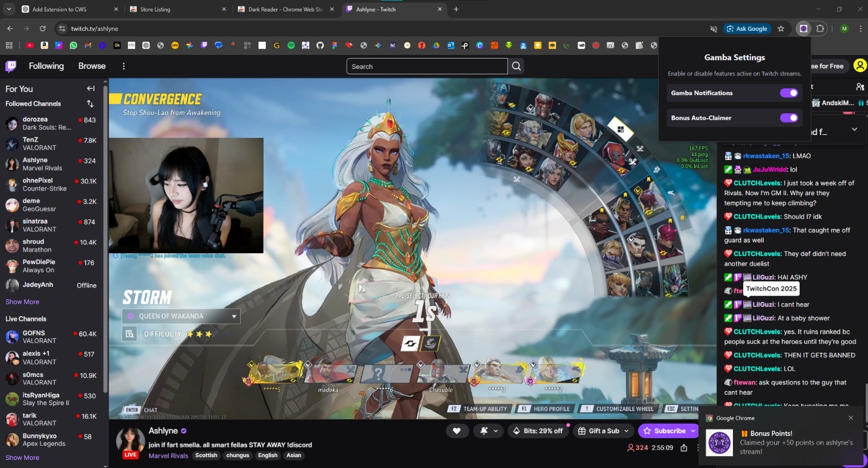Click the Ask Google button

tap(747, 29)
